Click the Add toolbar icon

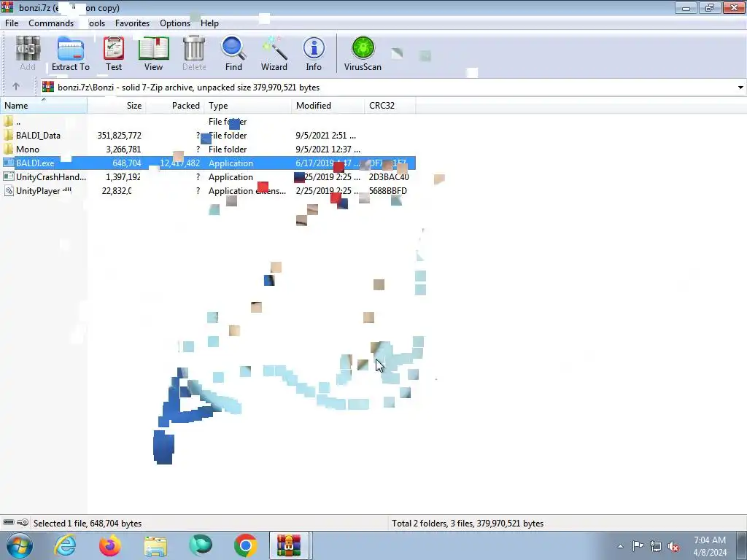coord(28,53)
